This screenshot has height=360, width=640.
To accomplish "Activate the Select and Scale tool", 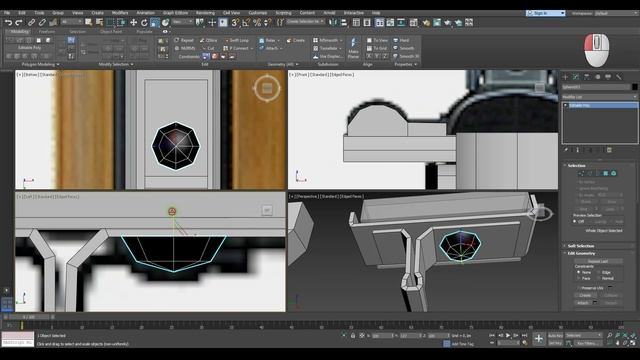I will tap(155, 23).
